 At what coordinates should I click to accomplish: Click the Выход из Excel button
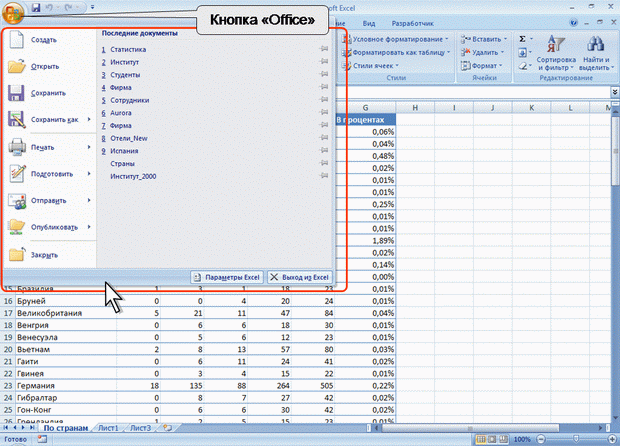pos(299,277)
